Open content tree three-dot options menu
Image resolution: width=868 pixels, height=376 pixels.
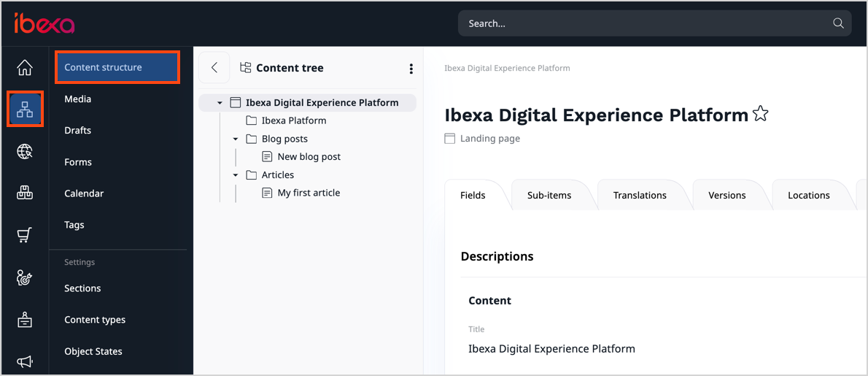pos(411,69)
